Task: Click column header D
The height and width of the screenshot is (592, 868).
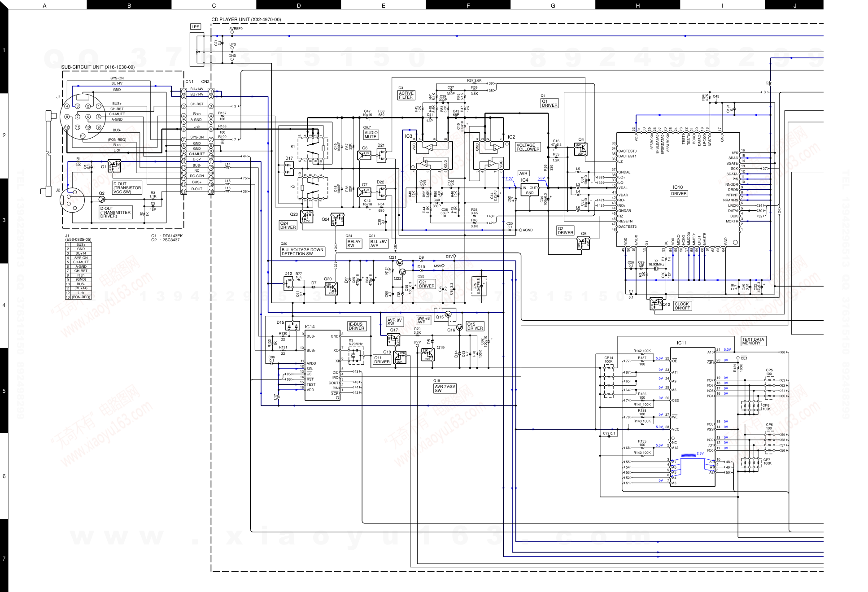Action: click(x=299, y=5)
